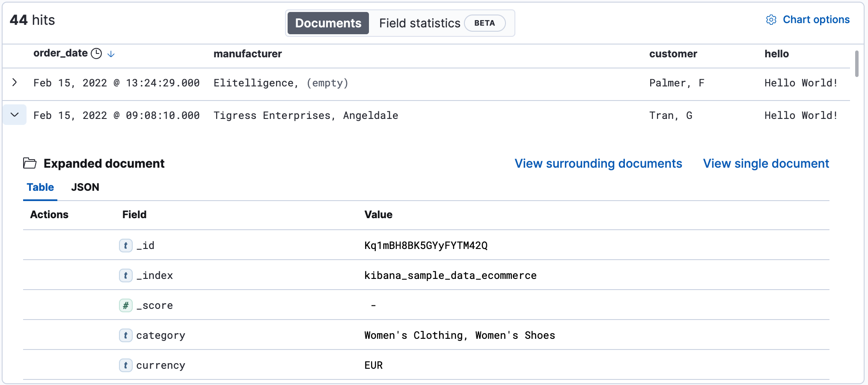Collapse the Tigress Enterprises document row
This screenshot has height=385, width=868.
(x=14, y=115)
